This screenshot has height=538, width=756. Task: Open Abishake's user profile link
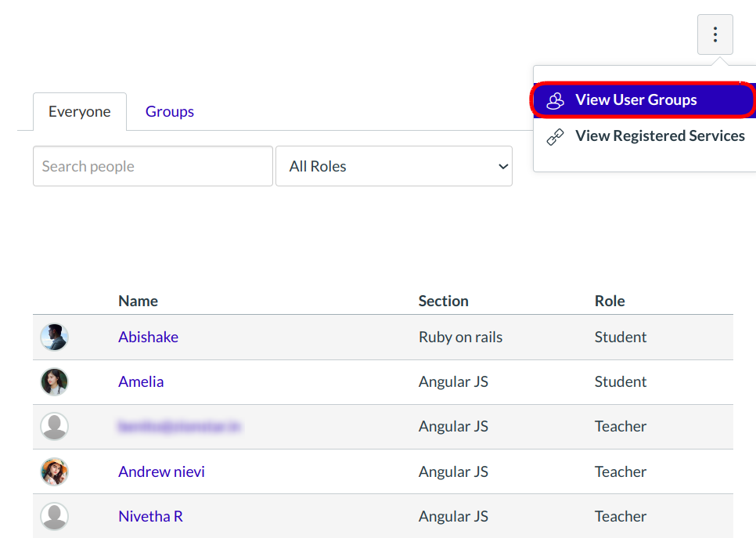(148, 338)
